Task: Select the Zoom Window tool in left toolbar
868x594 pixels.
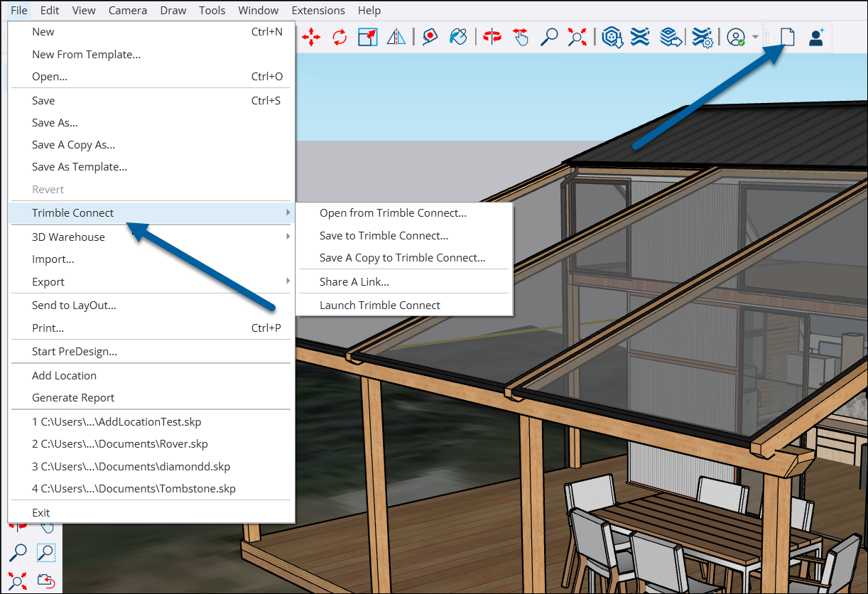Action: click(46, 552)
